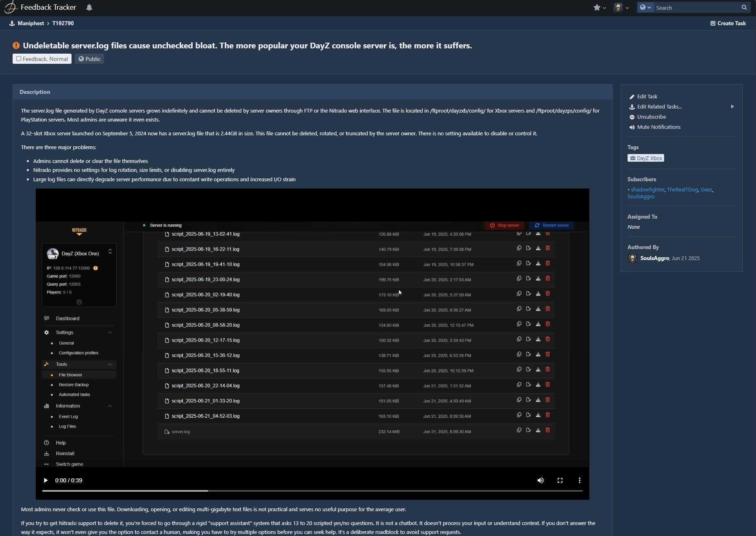This screenshot has height=536, width=756.
Task: Focus the Search input field
Action: click(x=697, y=8)
